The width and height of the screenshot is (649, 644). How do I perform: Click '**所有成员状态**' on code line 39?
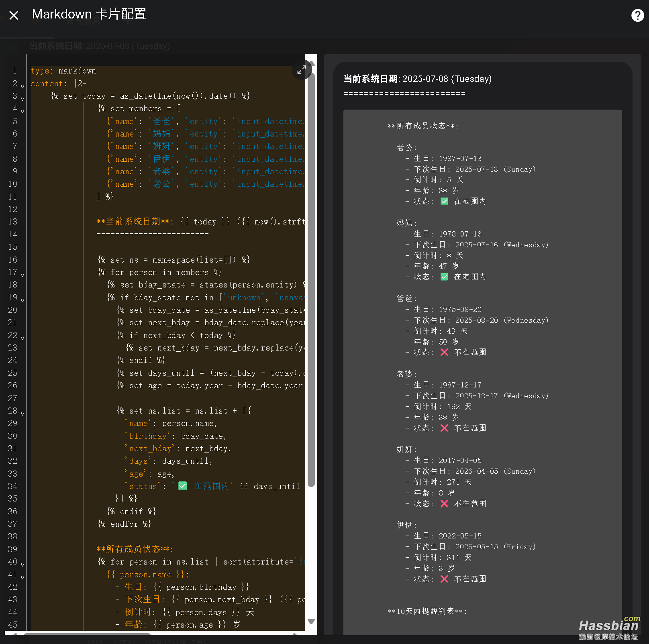(133, 549)
